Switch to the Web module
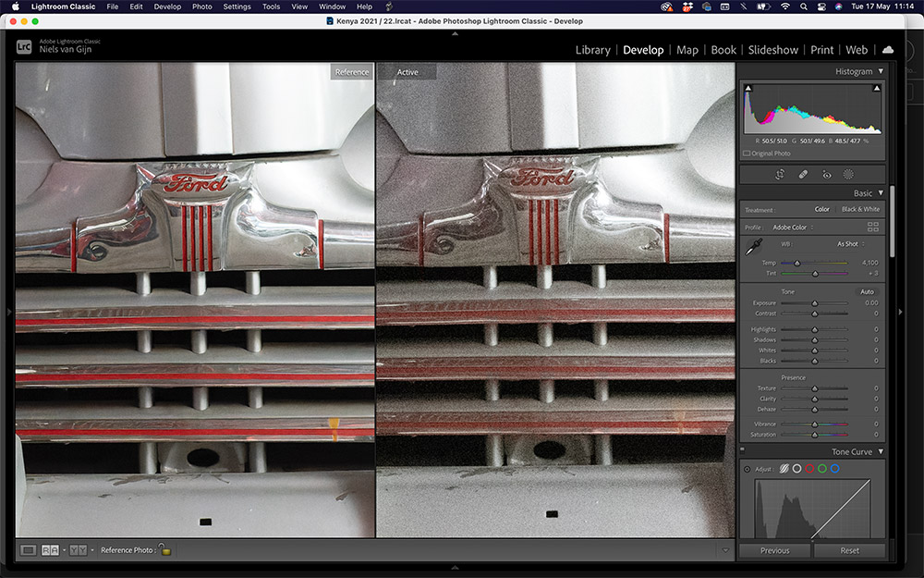Image resolution: width=924 pixels, height=578 pixels. (x=857, y=50)
